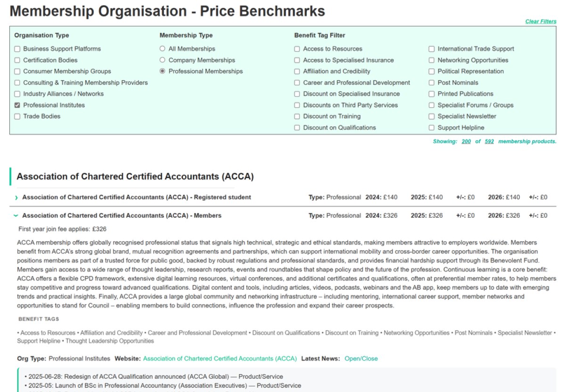The height and width of the screenshot is (392, 573).
Task: Toggle Consulting & Training Membership Providers checkbox
Action: [17, 83]
